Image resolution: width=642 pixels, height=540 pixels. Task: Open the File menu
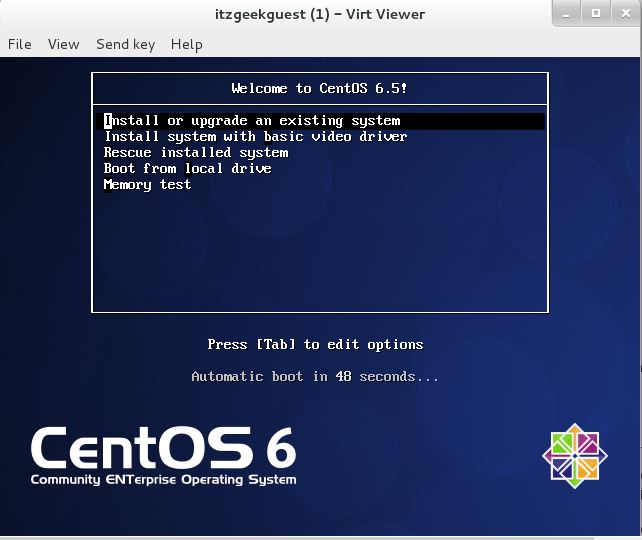tap(19, 44)
